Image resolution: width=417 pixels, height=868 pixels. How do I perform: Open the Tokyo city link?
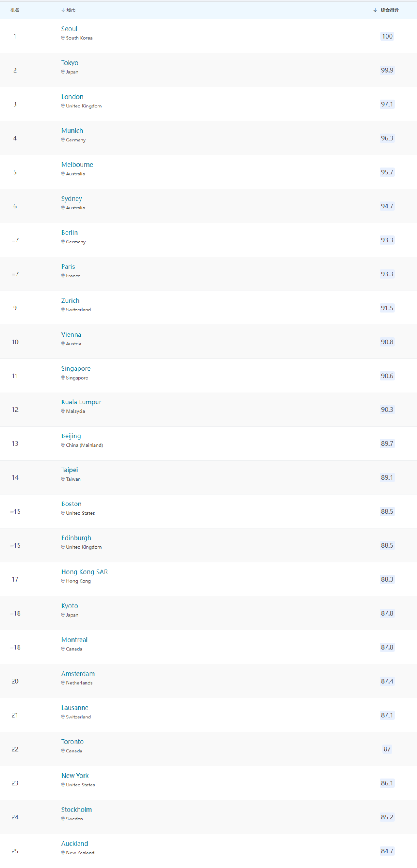coord(70,63)
